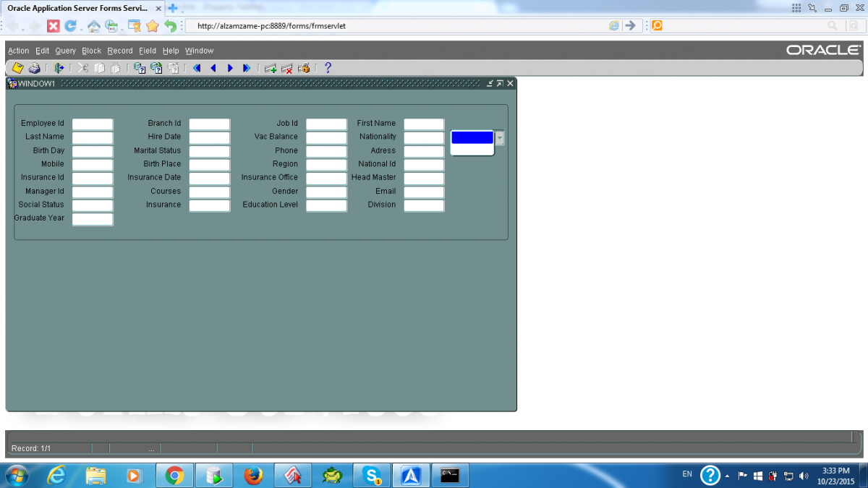
Task: Open the Record menu
Action: 120,51
